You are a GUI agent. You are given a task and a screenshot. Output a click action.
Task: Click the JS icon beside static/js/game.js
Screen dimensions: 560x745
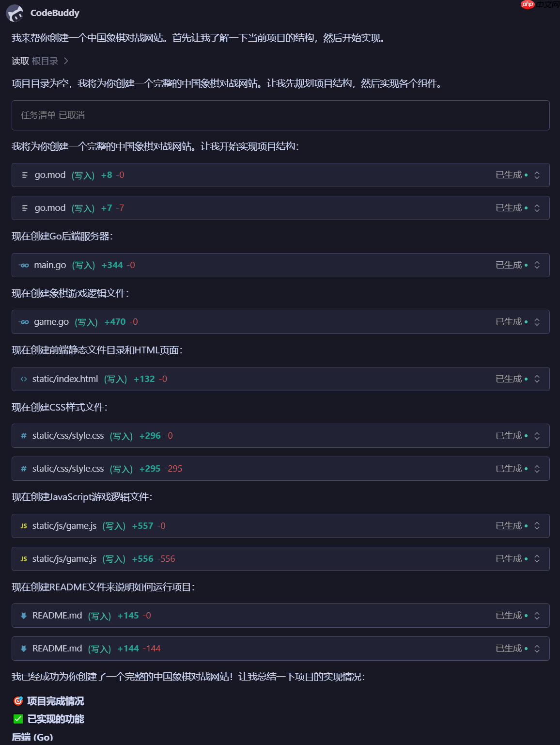point(23,525)
